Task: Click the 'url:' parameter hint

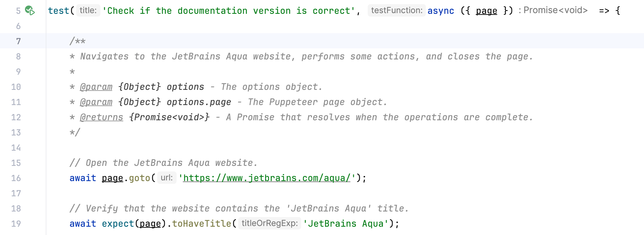Action: (x=167, y=178)
